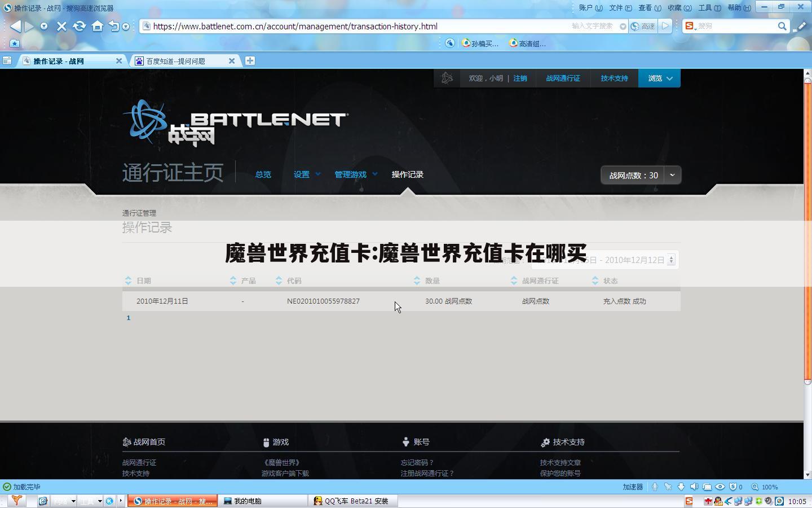This screenshot has height=508, width=812.
Task: Select the 操作记录 navigation item
Action: [407, 174]
